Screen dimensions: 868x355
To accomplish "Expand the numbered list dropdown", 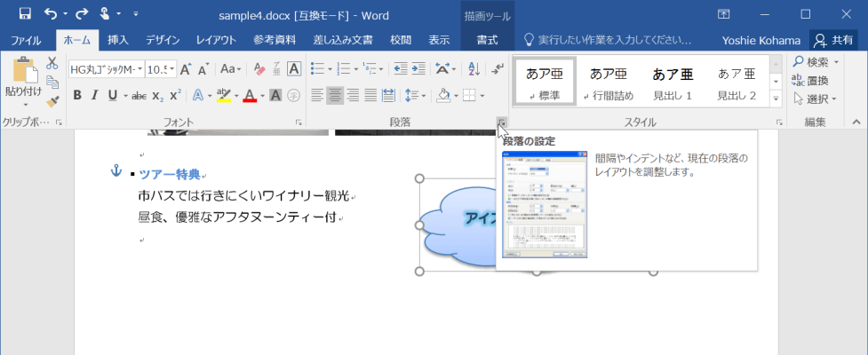I will 356,69.
